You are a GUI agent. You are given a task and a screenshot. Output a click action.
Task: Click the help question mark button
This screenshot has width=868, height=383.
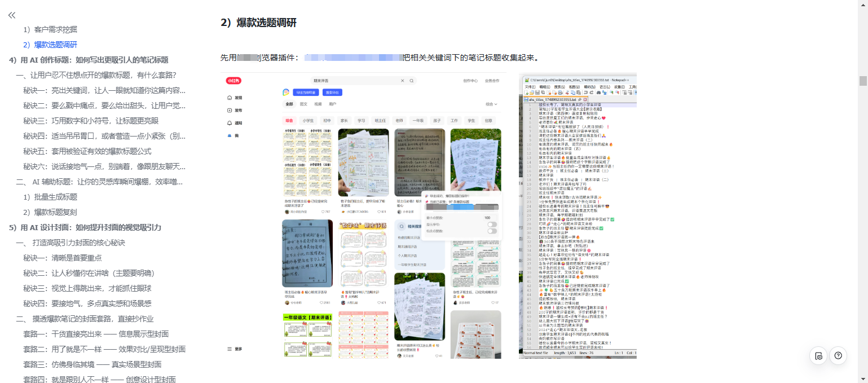(838, 355)
